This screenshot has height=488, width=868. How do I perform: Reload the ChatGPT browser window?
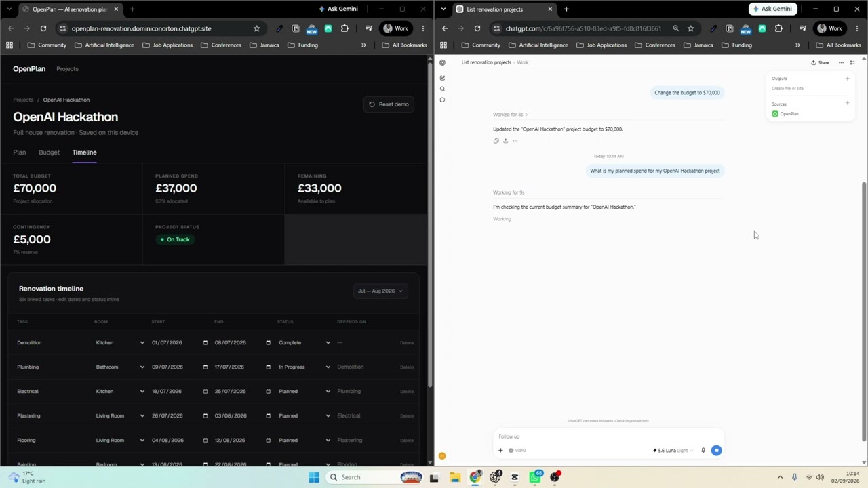pos(477,28)
